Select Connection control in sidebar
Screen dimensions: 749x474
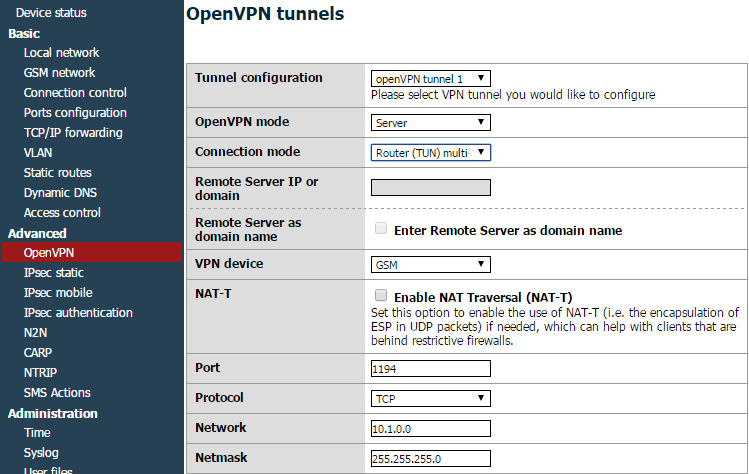[75, 93]
